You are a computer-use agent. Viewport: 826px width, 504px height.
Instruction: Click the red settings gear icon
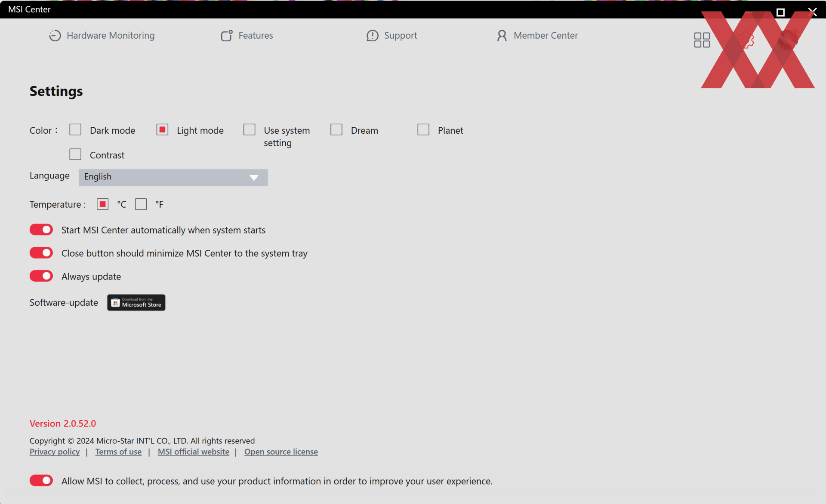tap(746, 40)
